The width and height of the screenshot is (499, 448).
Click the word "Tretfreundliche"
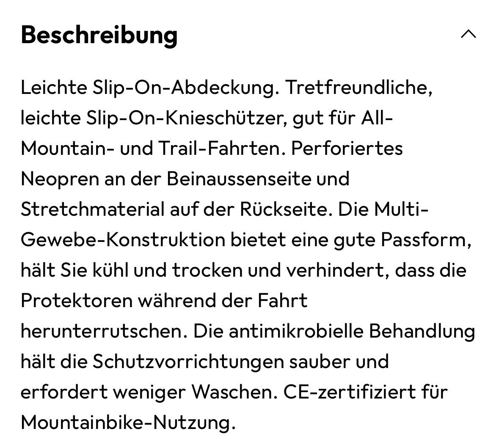(358, 88)
